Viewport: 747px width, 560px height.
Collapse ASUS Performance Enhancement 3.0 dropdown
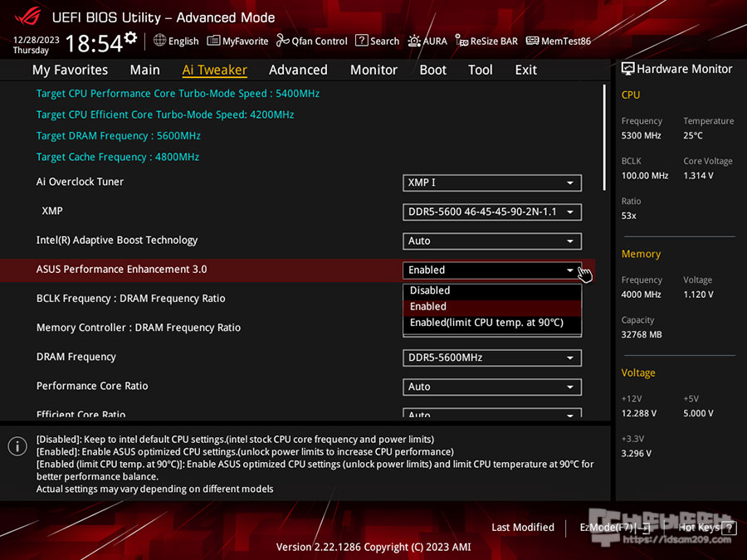492,270
